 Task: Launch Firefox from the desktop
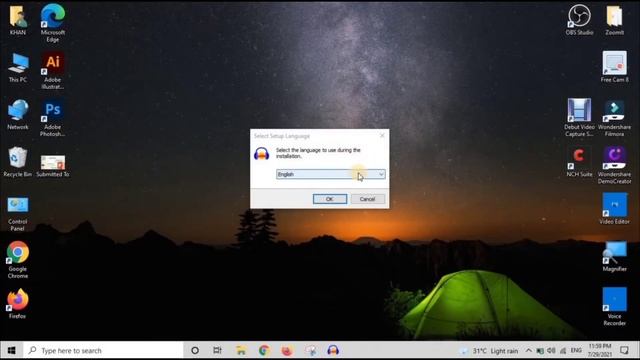pos(18,304)
